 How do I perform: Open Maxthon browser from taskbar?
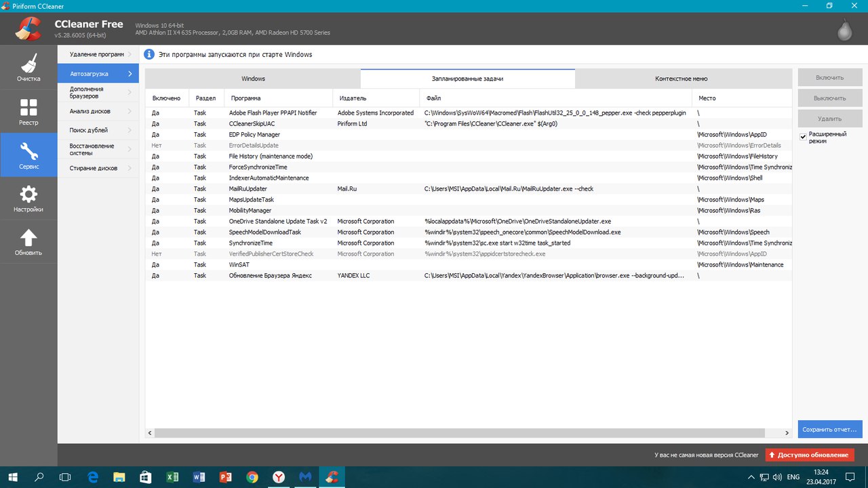pyautogui.click(x=305, y=477)
